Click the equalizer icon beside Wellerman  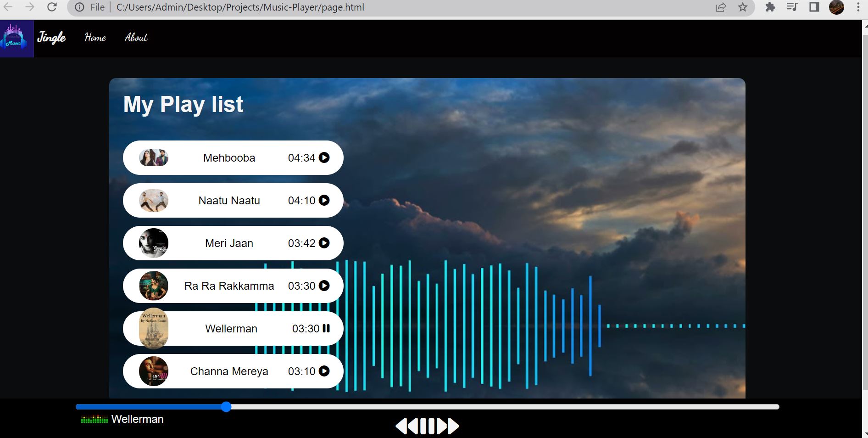[94, 419]
